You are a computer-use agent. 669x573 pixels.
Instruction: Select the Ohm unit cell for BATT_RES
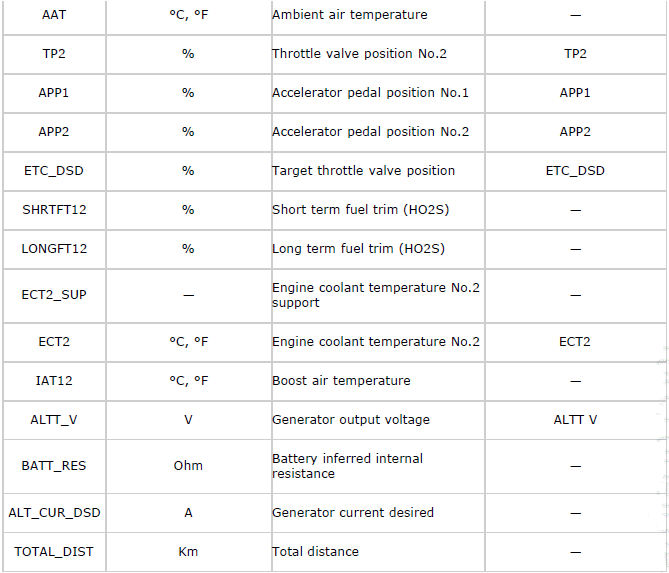[x=188, y=465]
